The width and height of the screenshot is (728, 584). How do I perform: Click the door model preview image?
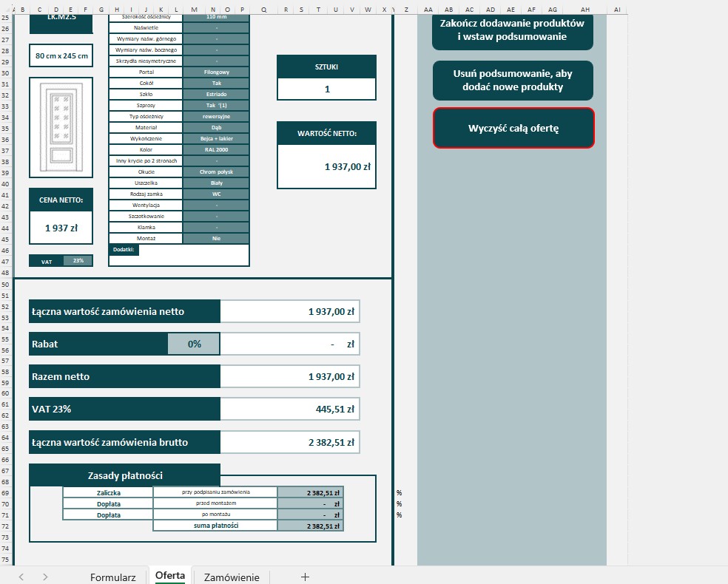[x=61, y=127]
